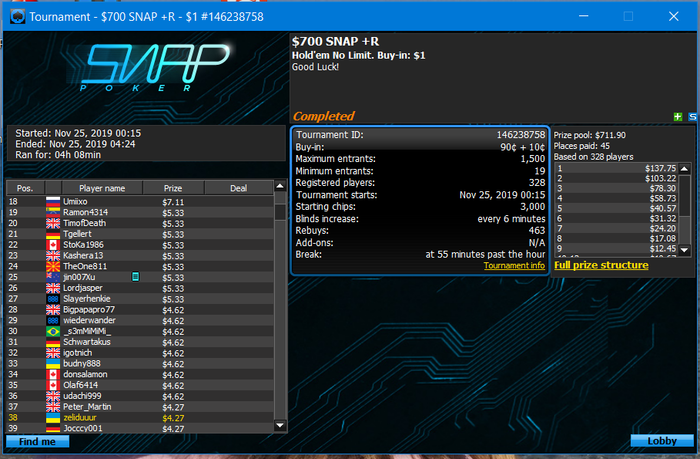Select player udachi999 row
The width and height of the screenshot is (700, 459).
click(x=140, y=396)
